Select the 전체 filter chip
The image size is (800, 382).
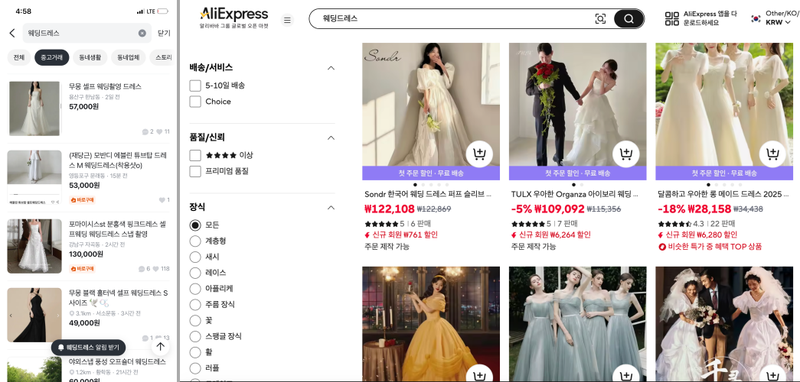[19, 58]
